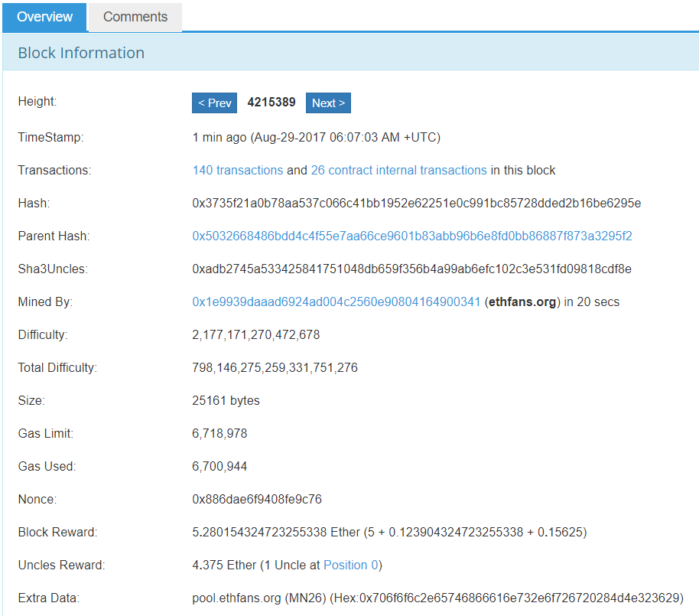Image resolution: width=699 pixels, height=616 pixels.
Task: Click the Total Difficulty label
Action: (57, 368)
